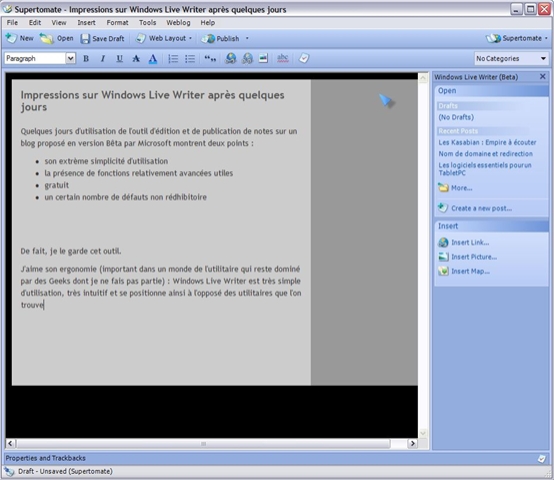Click the Save Draft floppy icon
This screenshot has height=480, width=554.
85,38
